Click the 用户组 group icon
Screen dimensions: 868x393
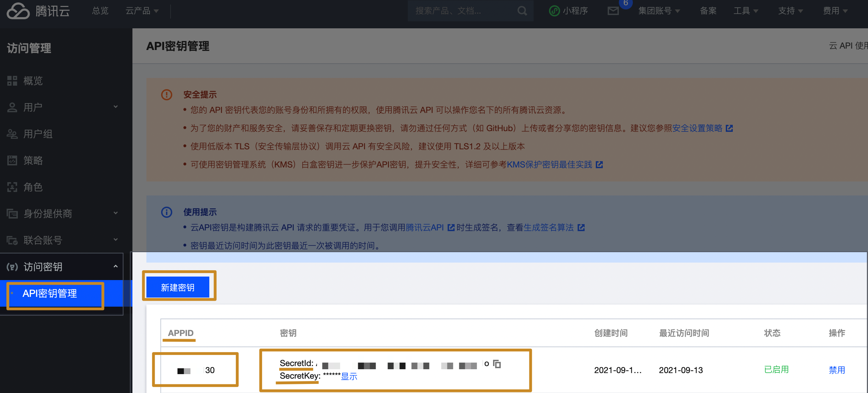coord(12,134)
